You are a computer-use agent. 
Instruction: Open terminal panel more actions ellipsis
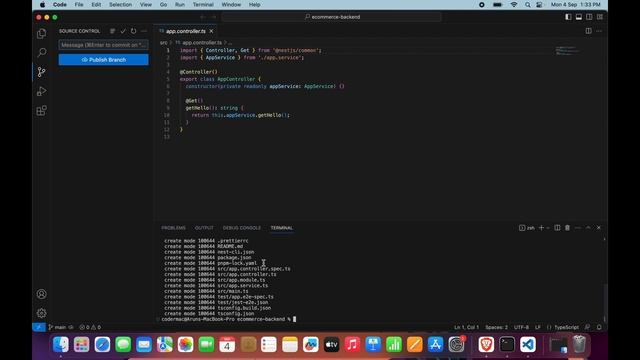[x=578, y=228]
